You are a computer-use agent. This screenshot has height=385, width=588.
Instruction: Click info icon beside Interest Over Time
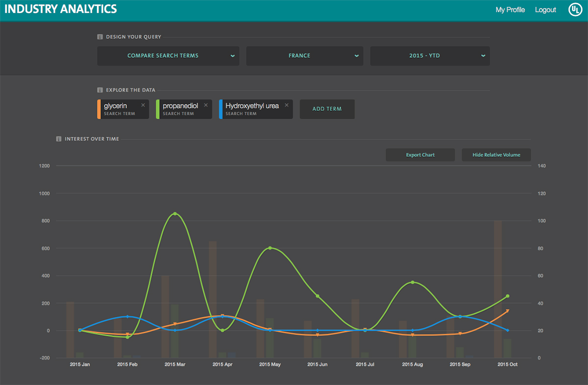coord(59,139)
